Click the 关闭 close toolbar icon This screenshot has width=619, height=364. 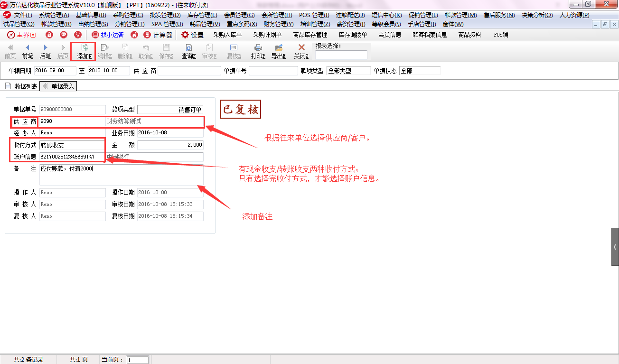301,51
